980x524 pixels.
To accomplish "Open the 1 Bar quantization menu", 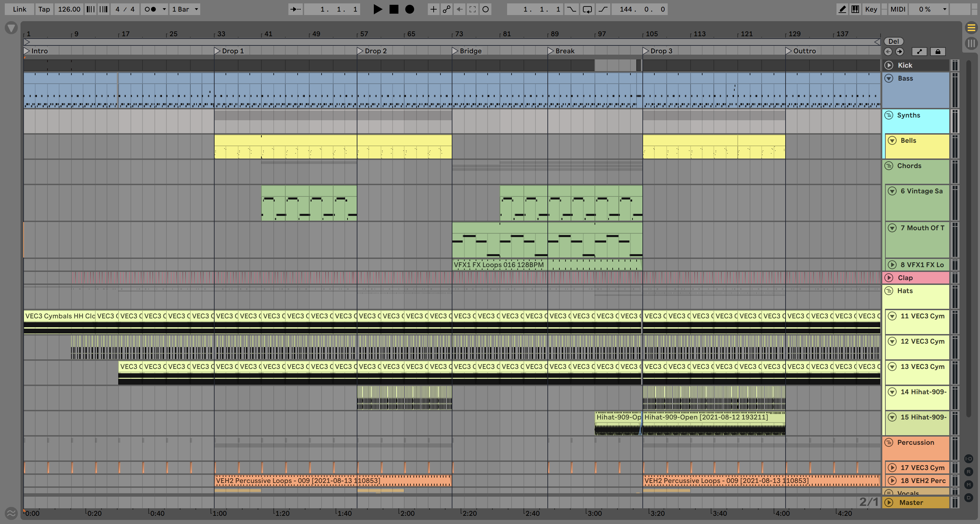I will (x=185, y=9).
